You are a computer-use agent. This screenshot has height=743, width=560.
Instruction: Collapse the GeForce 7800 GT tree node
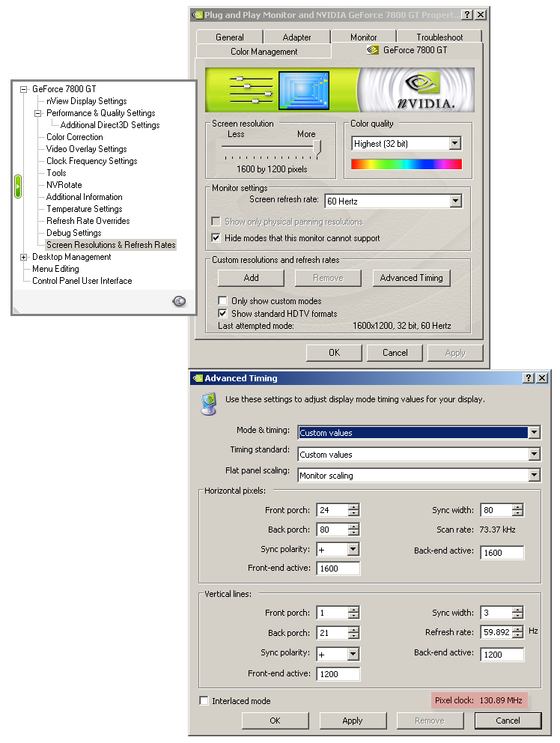23,89
